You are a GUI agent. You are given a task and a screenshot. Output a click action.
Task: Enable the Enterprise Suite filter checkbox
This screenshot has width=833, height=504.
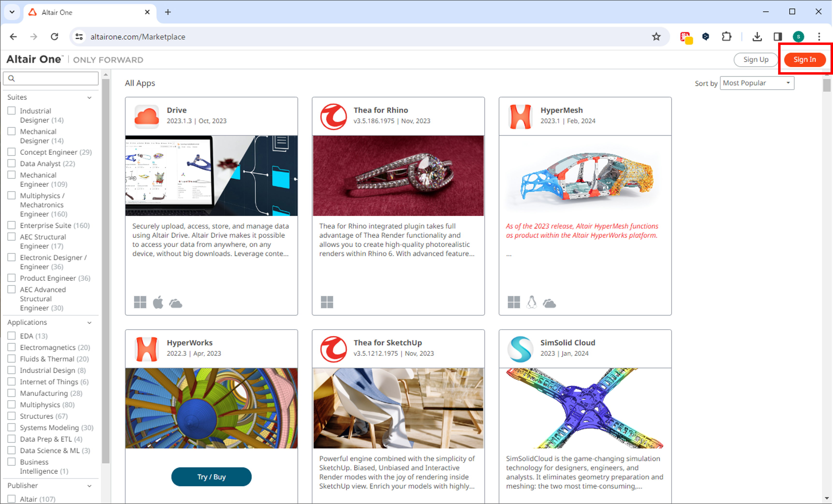(12, 225)
